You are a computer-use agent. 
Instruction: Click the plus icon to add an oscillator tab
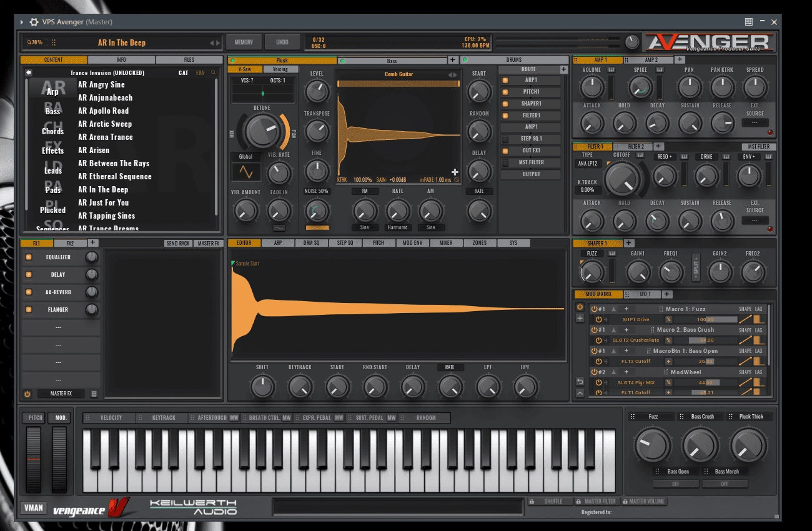coord(452,60)
